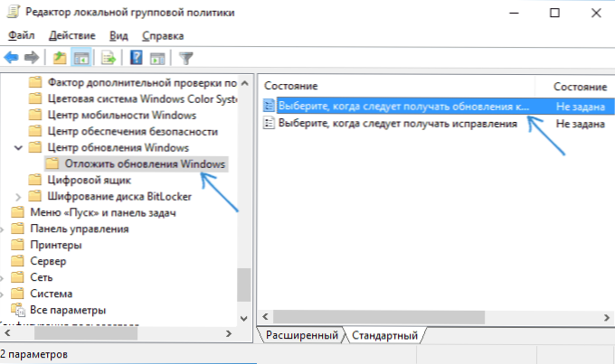
Task: Select Цветовая система Windows Color System
Action: (142, 98)
